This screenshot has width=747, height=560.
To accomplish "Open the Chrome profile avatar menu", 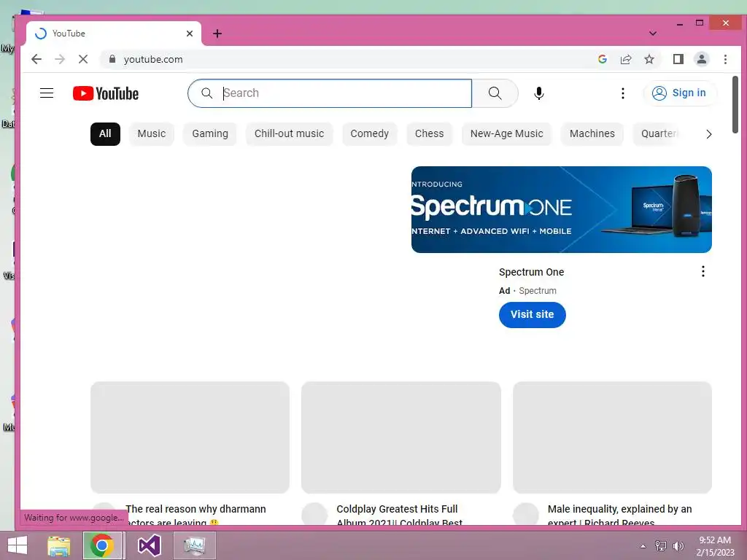I will point(701,59).
